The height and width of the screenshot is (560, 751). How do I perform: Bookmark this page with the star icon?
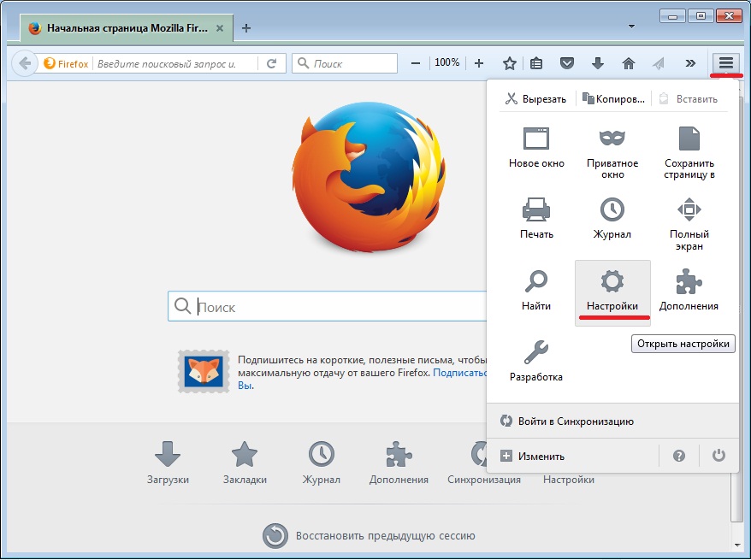[x=510, y=63]
